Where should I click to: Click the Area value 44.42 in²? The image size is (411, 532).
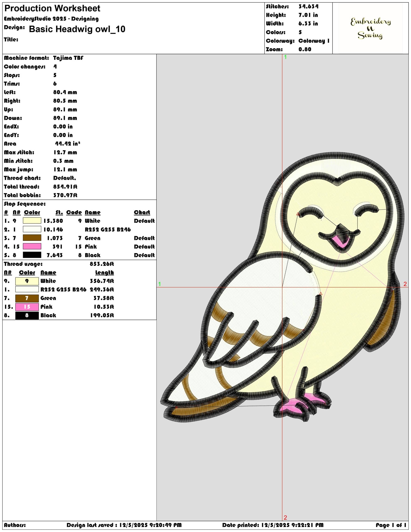click(x=68, y=143)
